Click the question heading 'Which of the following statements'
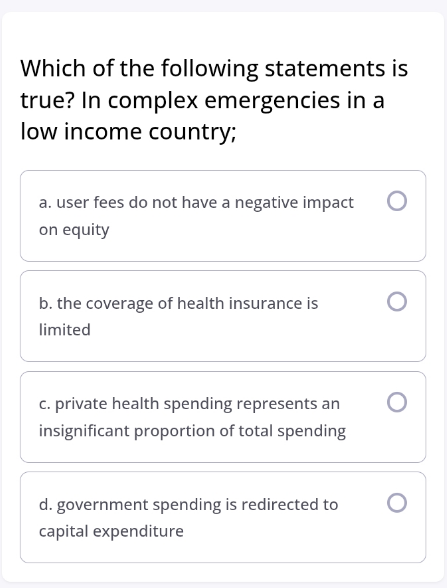447x588 pixels. [202, 68]
